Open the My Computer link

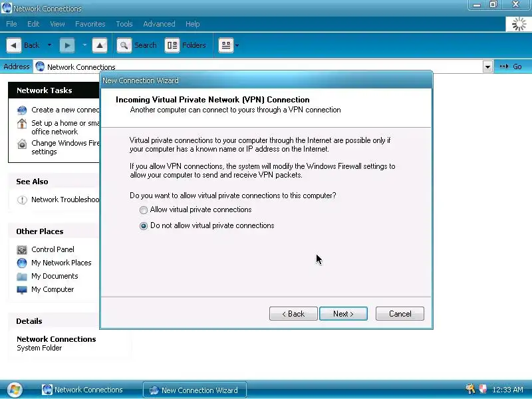[53, 289]
